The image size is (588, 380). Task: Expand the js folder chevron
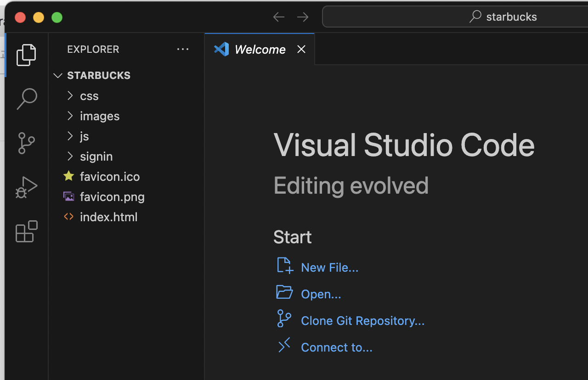[70, 136]
